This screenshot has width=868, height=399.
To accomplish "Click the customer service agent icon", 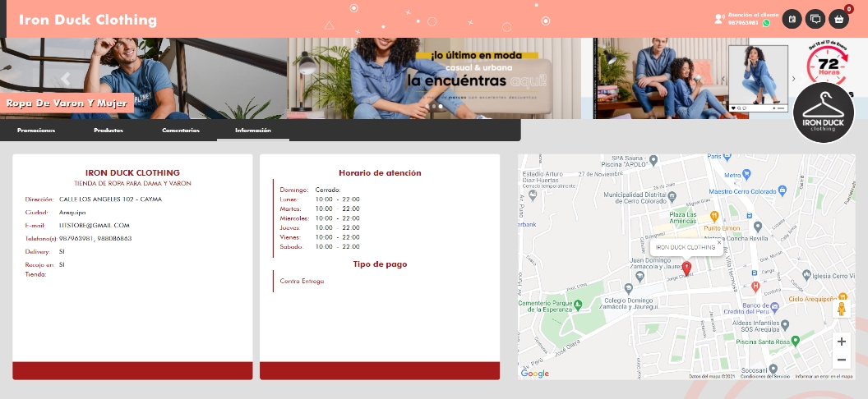I will [x=719, y=19].
